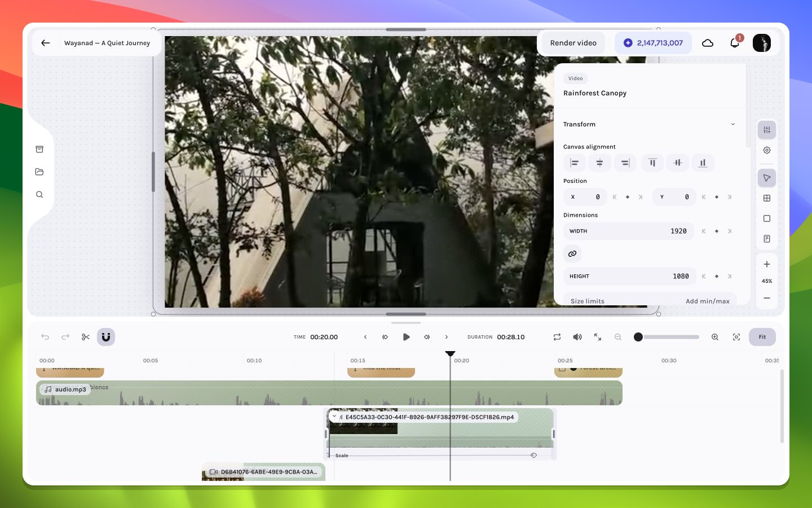This screenshot has width=812, height=508.
Task: Collapse the Transform section
Action: click(x=733, y=124)
